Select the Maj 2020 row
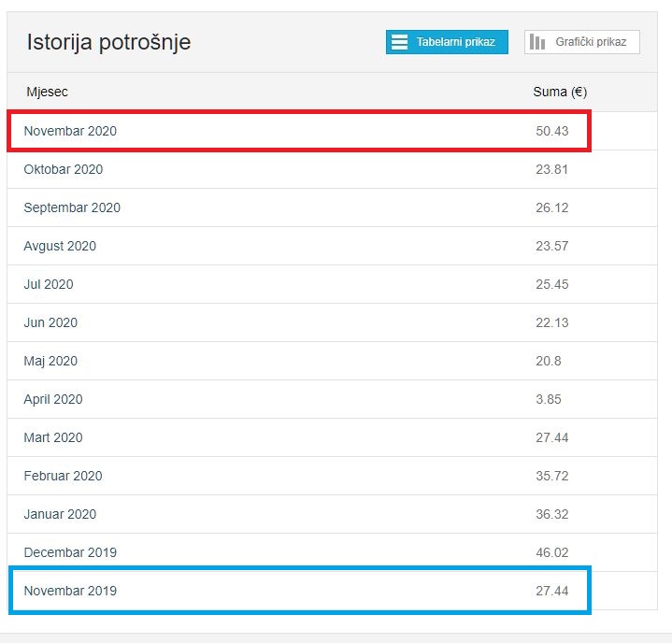This screenshot has height=643, width=672. 332,361
